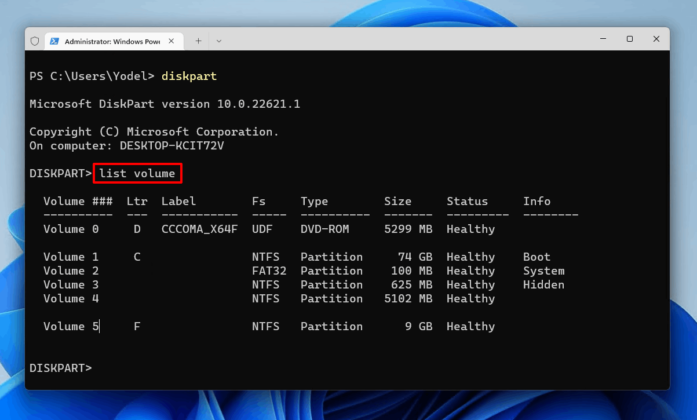Click the CCCOMA_X64F volume label
This screenshot has width=697, height=420.
click(199, 229)
